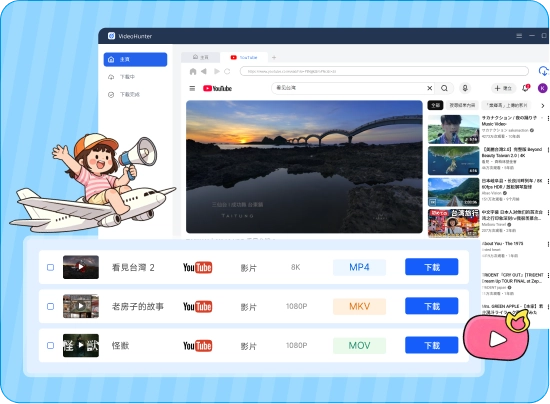Image resolution: width=550 pixels, height=404 pixels.
Task: Preview the 怪獸 thumbnail
Action: 81,345
